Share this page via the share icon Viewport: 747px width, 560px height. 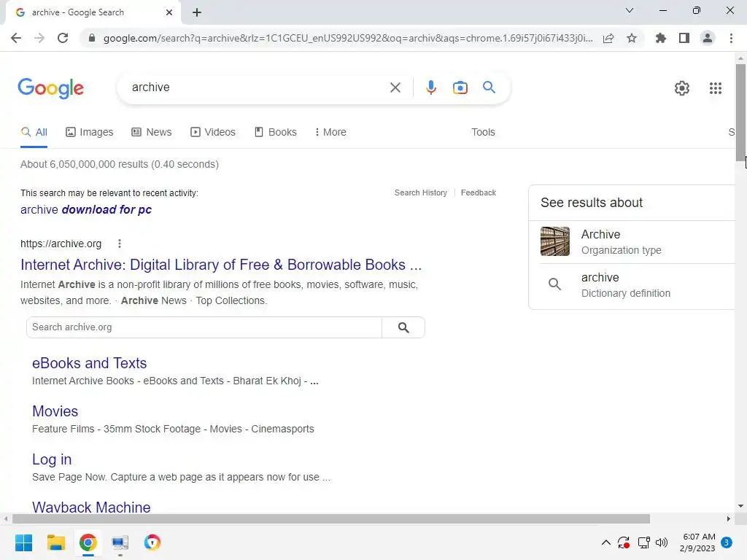point(608,38)
